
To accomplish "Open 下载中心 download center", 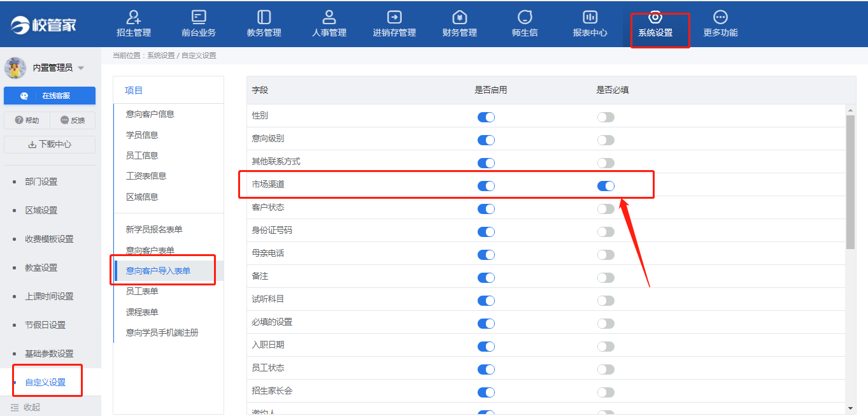I will click(50, 145).
